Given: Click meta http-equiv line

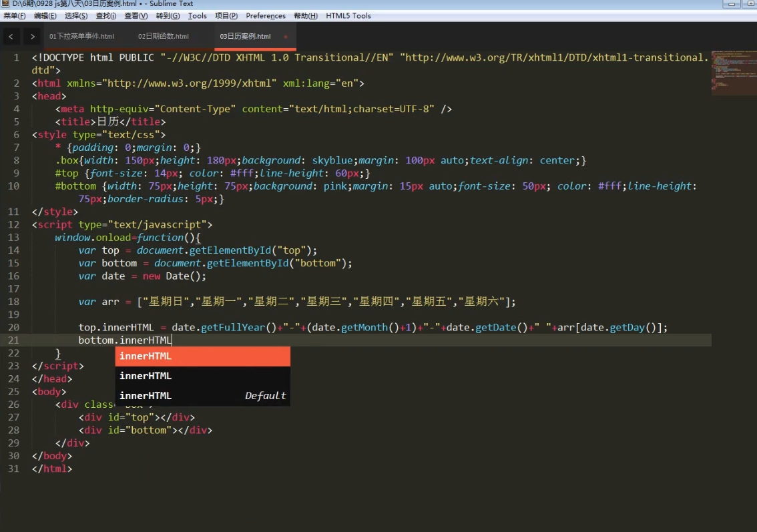Looking at the screenshot, I should tap(254, 109).
